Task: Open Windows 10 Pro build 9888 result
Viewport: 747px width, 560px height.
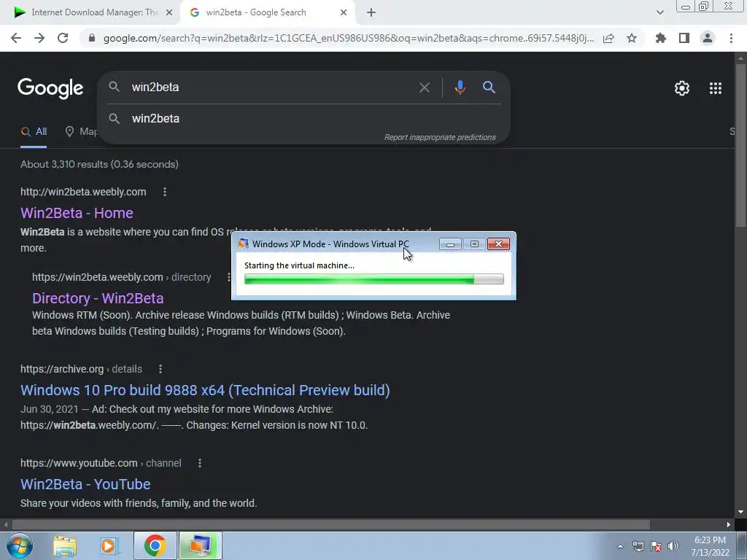Action: pos(205,390)
